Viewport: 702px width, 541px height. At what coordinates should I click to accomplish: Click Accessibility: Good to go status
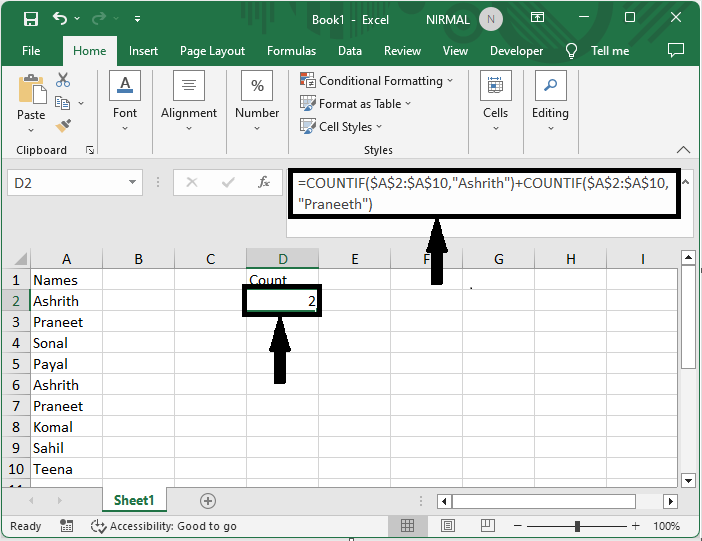pos(164,526)
